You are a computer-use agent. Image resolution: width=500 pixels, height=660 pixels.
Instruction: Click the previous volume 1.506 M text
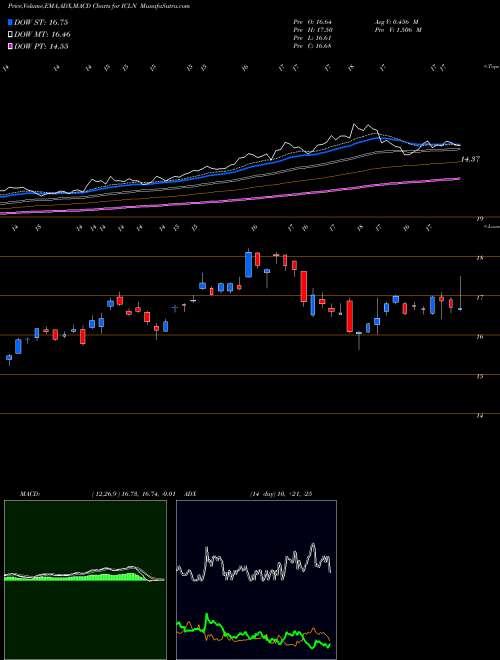(398, 30)
